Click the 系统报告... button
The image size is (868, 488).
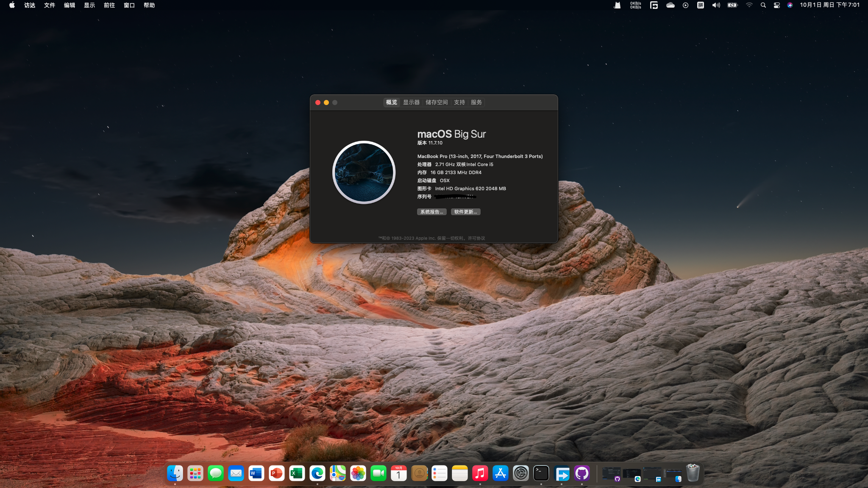(431, 212)
